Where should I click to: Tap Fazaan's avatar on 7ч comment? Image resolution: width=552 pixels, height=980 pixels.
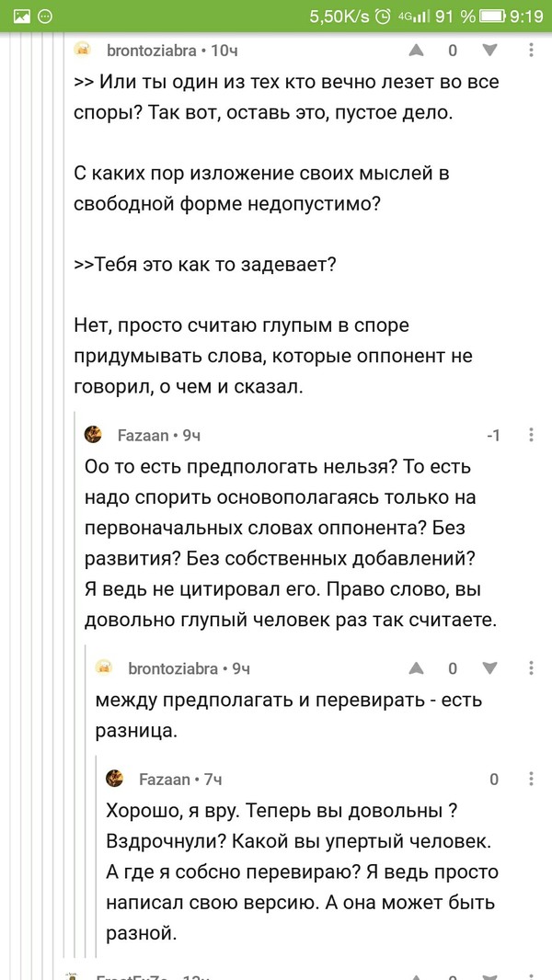coord(115,779)
